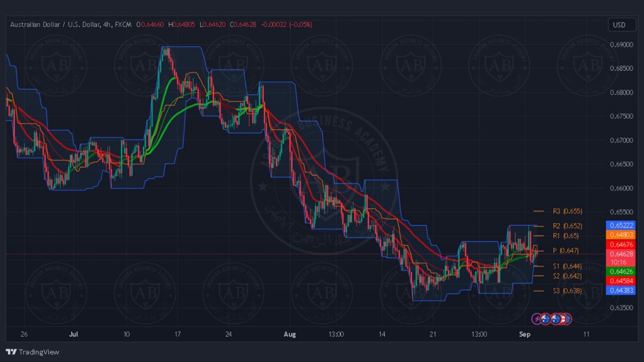Click the Aug label on time axis

tap(290, 334)
